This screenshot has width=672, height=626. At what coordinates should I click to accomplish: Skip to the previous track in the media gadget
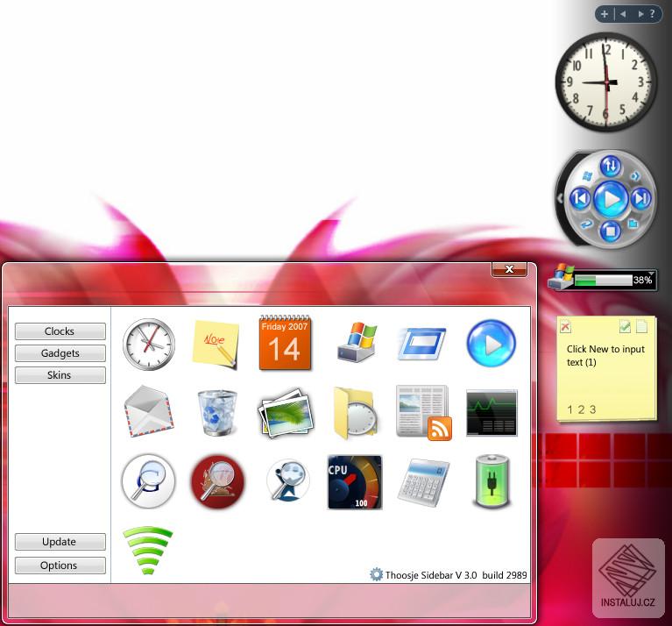tap(580, 198)
